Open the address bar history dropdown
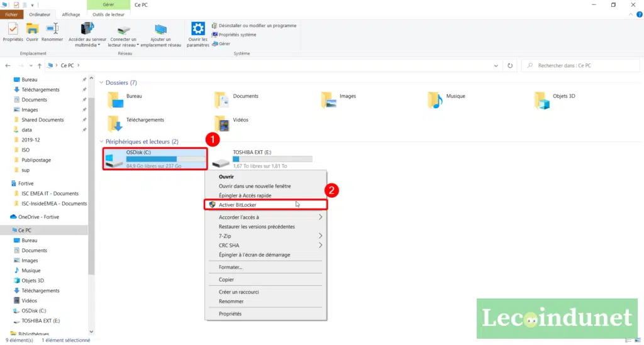The image size is (644, 345). [x=496, y=65]
